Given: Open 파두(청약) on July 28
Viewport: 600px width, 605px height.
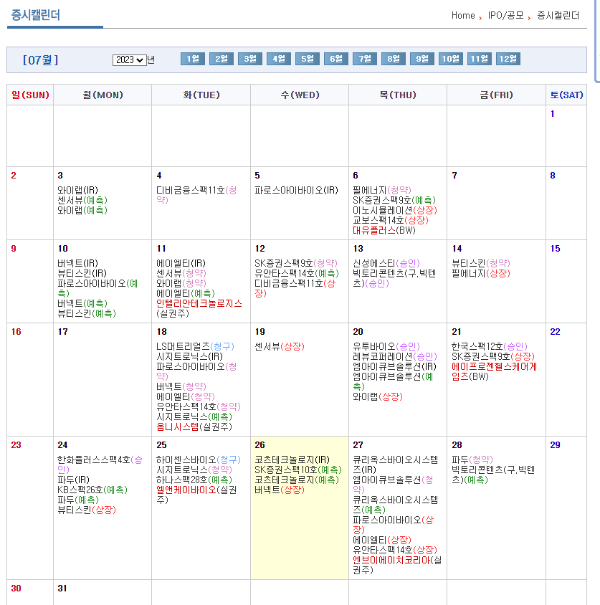Looking at the screenshot, I should point(472,459).
